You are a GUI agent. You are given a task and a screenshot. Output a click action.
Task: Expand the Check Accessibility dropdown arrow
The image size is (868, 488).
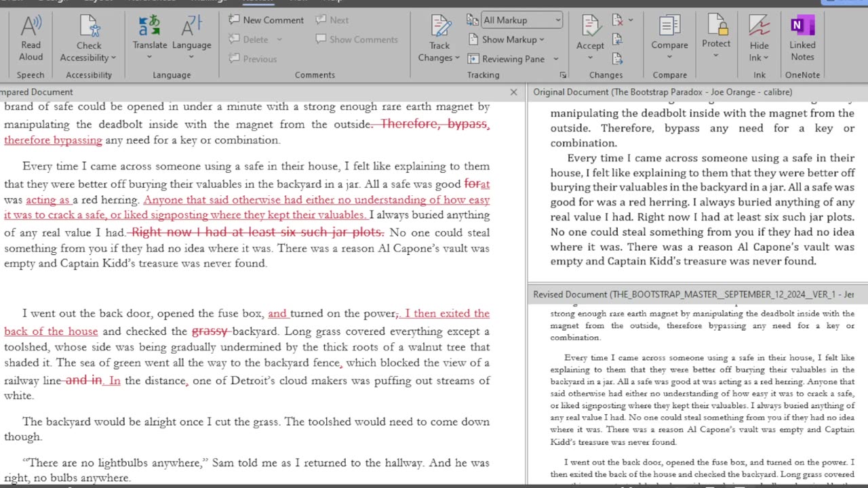tap(113, 58)
